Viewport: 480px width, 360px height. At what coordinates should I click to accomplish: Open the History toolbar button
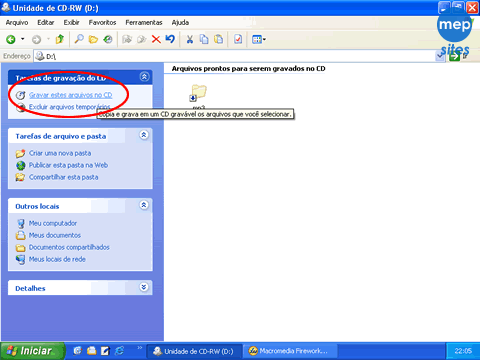coord(108,39)
